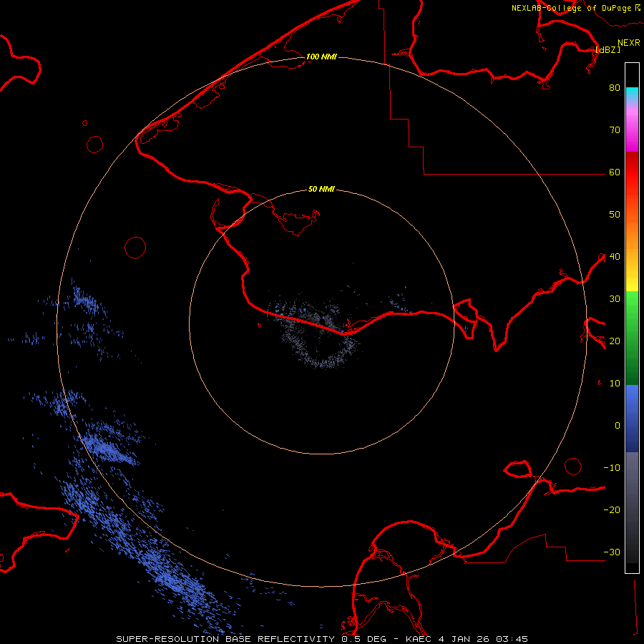This screenshot has width=644, height=644.
Task: Click the KAEC 4 JAN 26 03:45 timestamp
Action: 467,639
